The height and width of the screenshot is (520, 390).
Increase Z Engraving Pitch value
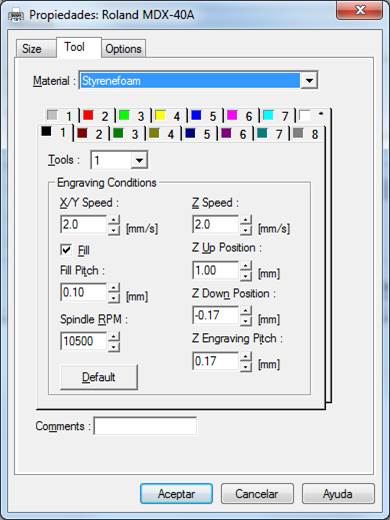click(246, 356)
